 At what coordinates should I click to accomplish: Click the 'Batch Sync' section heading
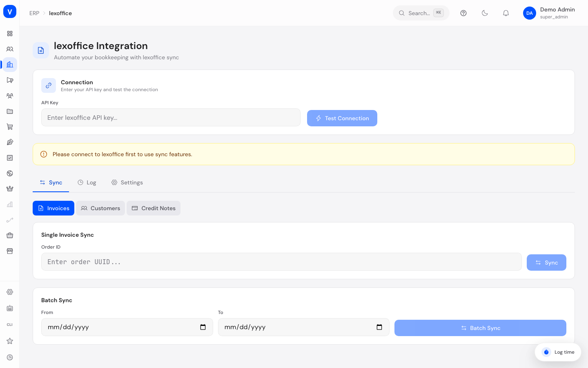point(57,300)
